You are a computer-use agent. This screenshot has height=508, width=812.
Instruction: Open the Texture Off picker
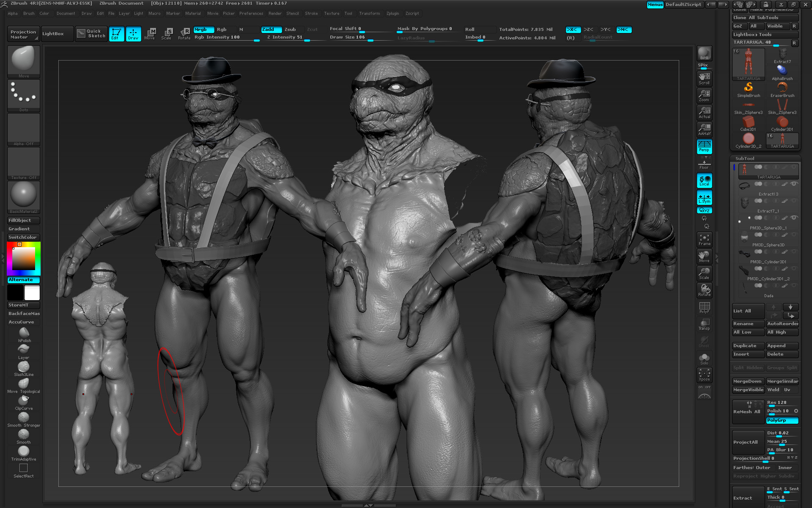click(24, 163)
